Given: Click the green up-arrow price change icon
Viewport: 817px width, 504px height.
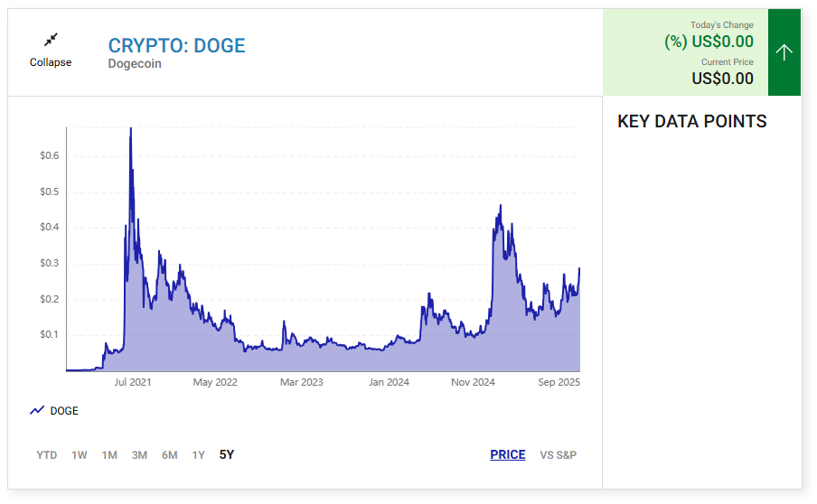Looking at the screenshot, I should [x=784, y=52].
